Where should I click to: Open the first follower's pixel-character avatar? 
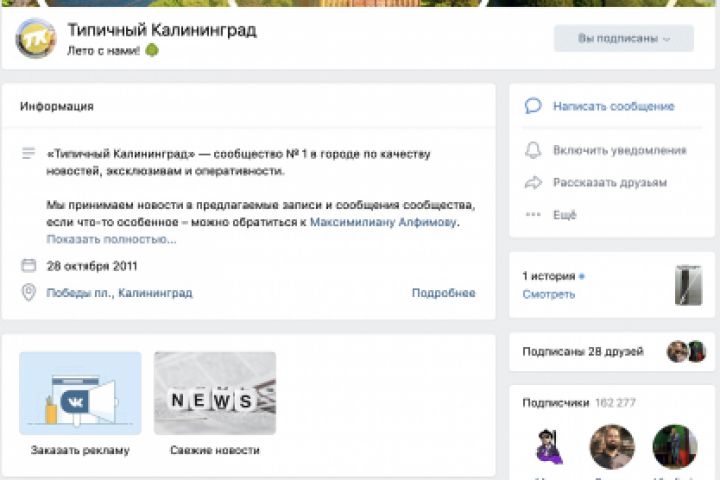click(549, 447)
